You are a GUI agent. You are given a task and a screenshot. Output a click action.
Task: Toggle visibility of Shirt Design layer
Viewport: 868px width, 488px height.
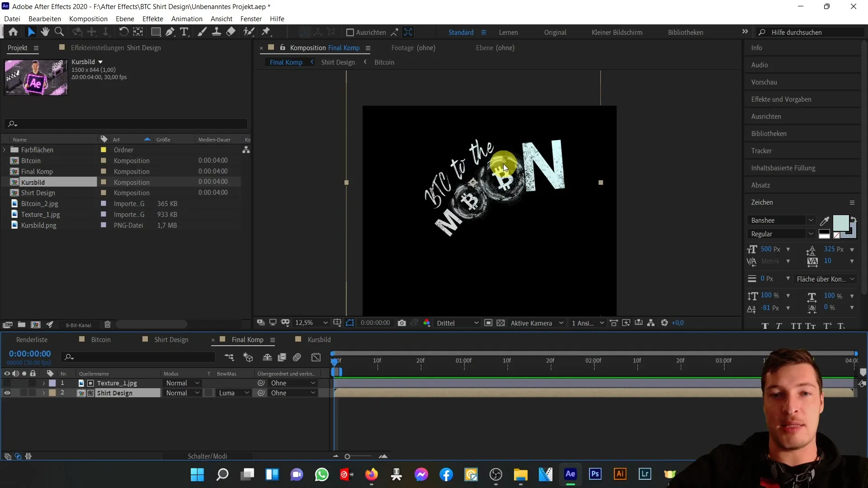(7, 393)
